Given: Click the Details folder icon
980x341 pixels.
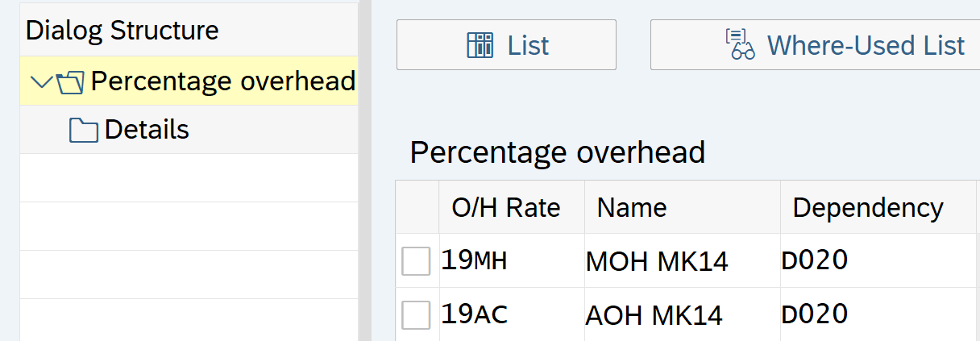Looking at the screenshot, I should click(84, 131).
